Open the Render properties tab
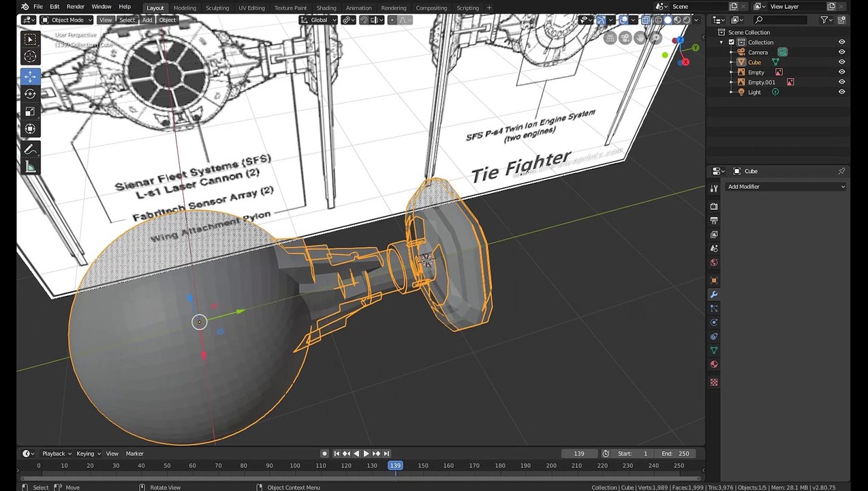The width and height of the screenshot is (868, 491). 714,206
